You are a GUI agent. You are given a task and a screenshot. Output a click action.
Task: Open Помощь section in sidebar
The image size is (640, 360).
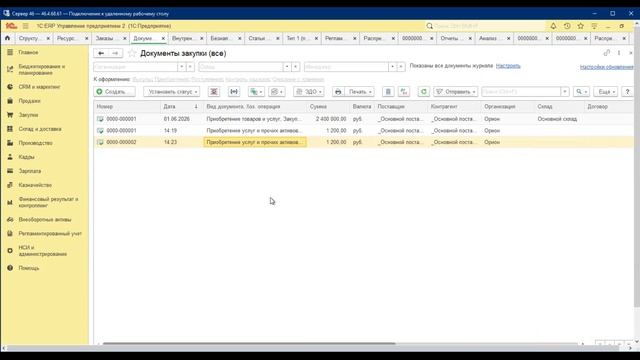[29, 268]
